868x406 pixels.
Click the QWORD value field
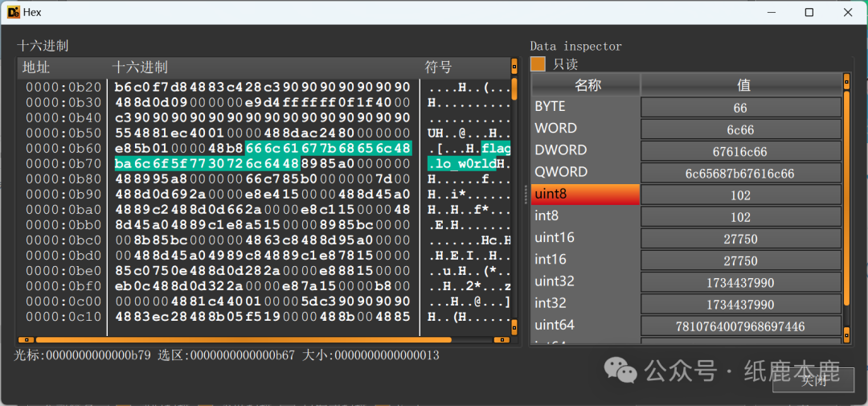(x=740, y=173)
